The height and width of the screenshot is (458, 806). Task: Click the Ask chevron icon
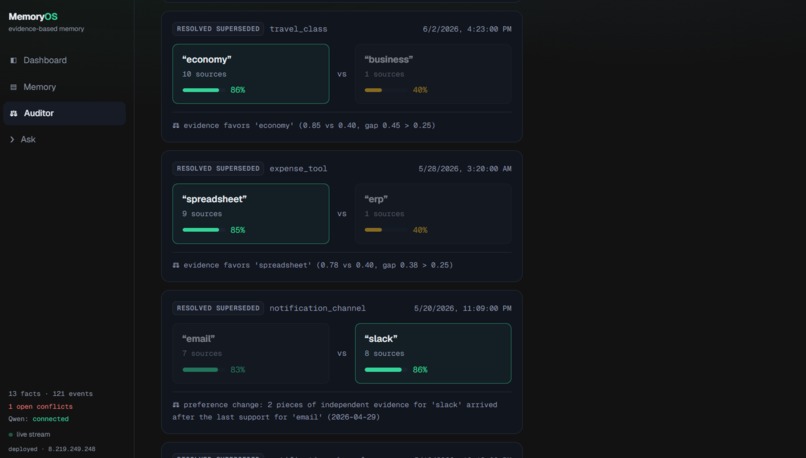12,139
